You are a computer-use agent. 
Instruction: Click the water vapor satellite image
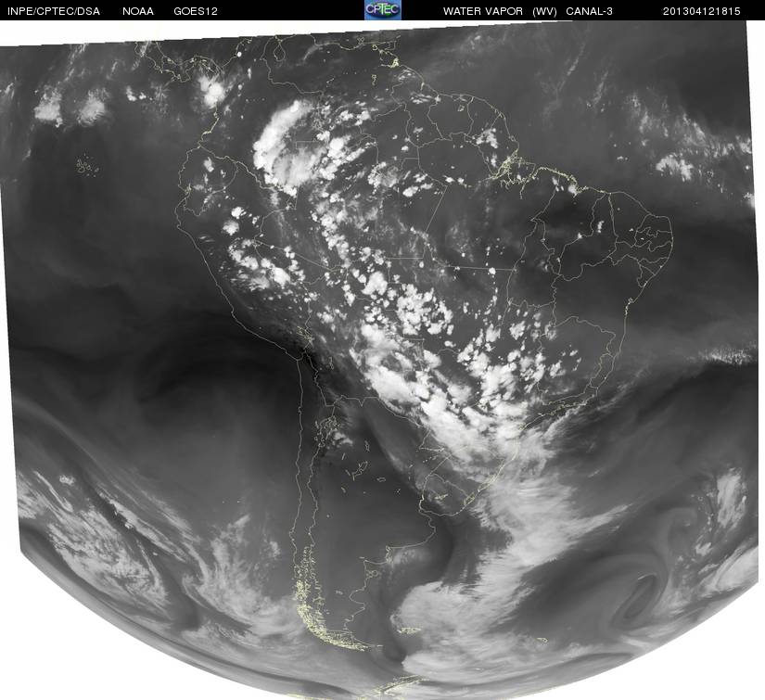click(x=382, y=360)
